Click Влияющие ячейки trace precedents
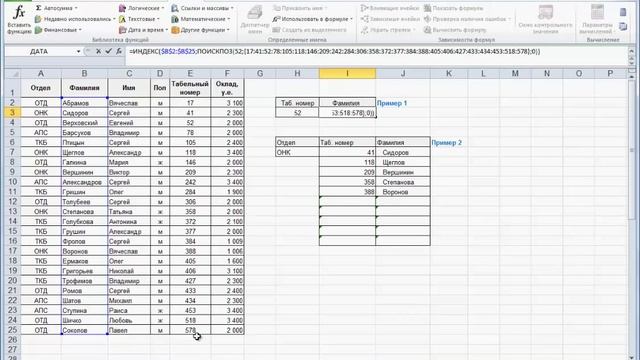 pyautogui.click(x=390, y=8)
